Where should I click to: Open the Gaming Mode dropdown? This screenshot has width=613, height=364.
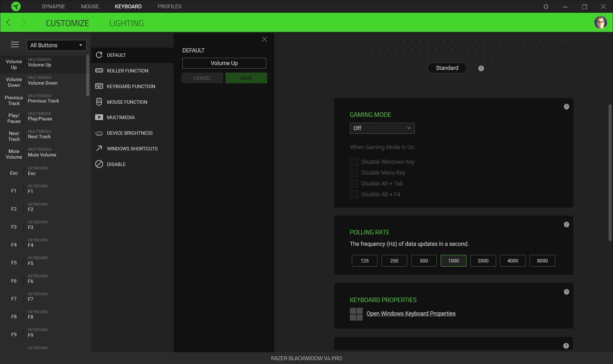pyautogui.click(x=382, y=128)
